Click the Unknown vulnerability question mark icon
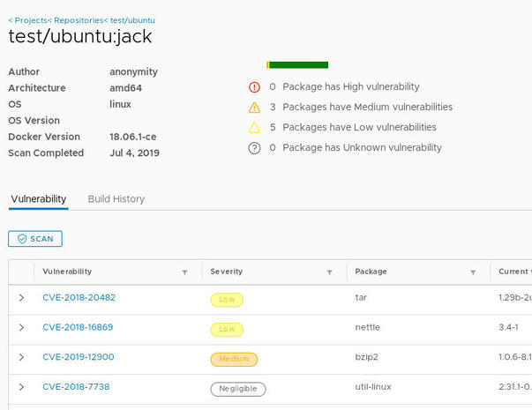Image resolution: width=532 pixels, height=410 pixels. 254,148
